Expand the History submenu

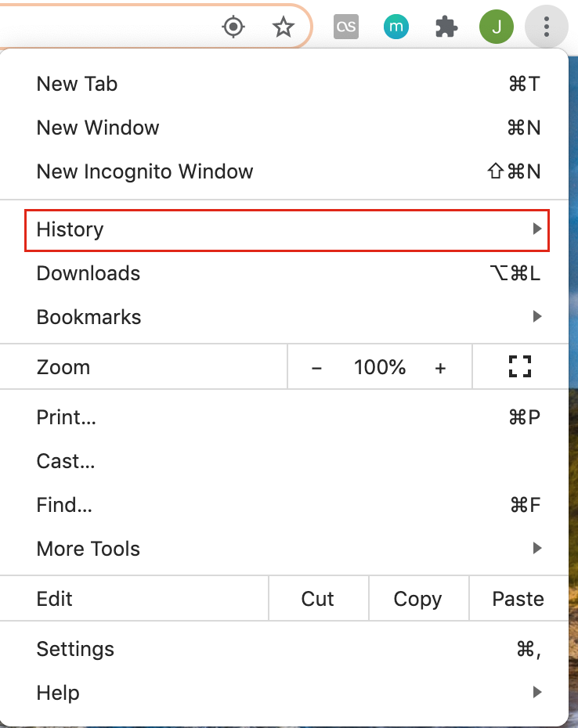[x=287, y=230]
